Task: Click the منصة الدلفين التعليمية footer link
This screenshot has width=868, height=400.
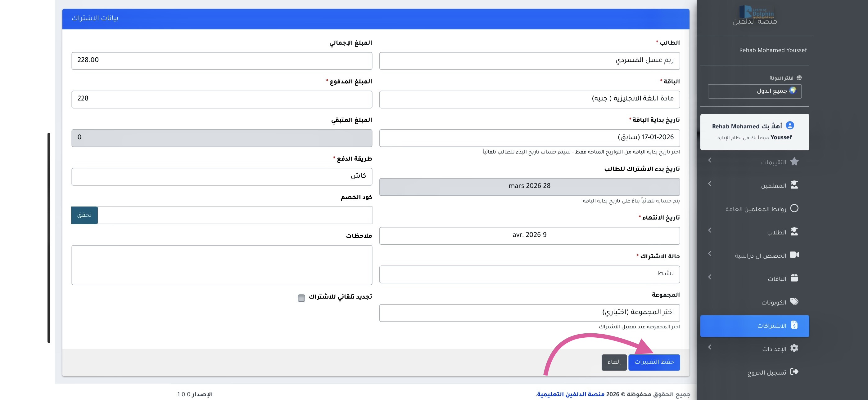Action: pos(571,394)
